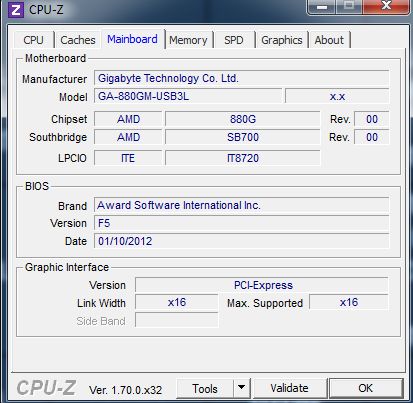
Task: Minimize the CPU-Z window
Action: coord(322,7)
